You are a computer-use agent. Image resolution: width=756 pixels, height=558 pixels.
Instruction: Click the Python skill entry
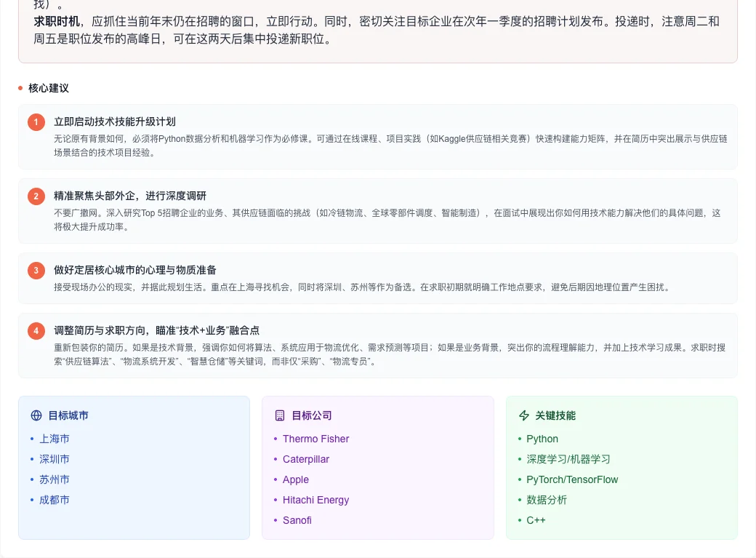tap(542, 439)
